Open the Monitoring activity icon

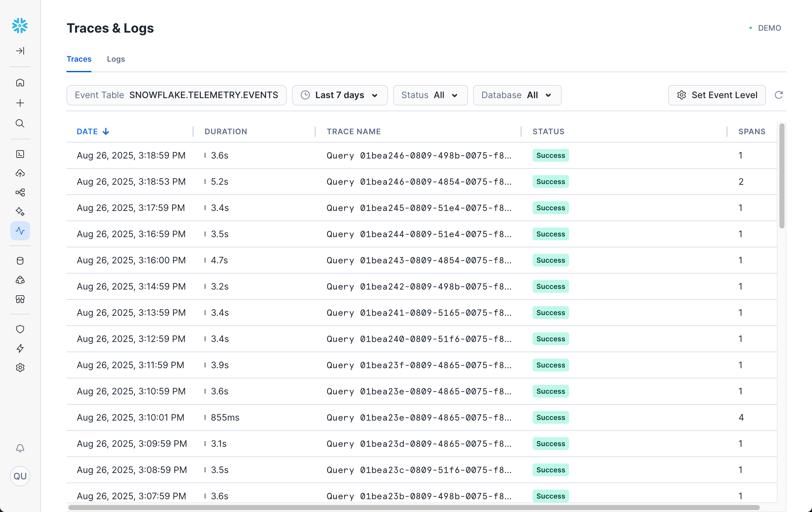coord(20,230)
